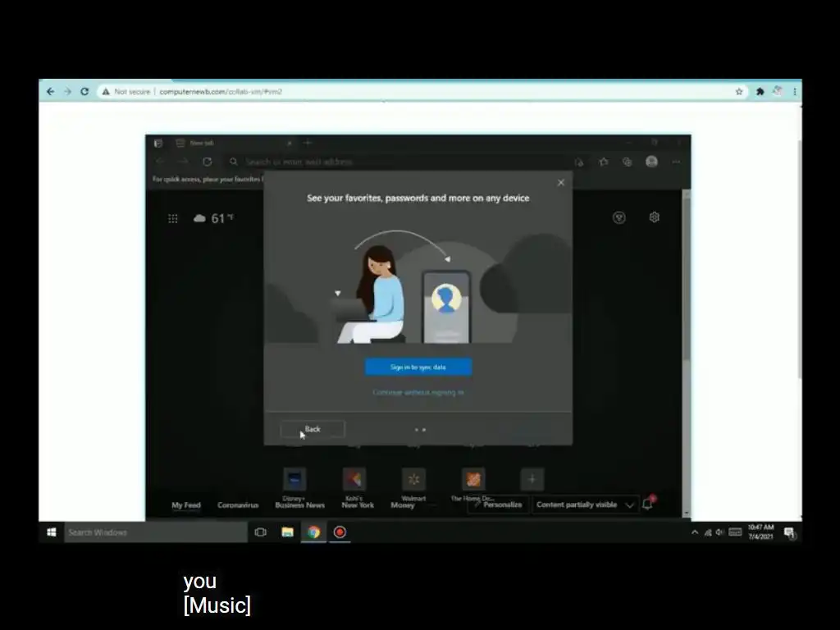Click the Back button in dialog
Image resolution: width=840 pixels, height=630 pixels.
[x=313, y=429]
